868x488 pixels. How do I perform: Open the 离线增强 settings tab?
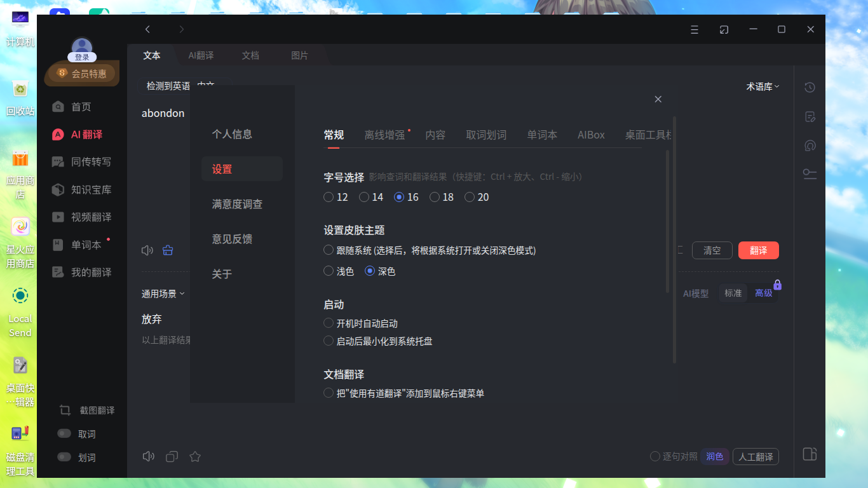pyautogui.click(x=384, y=135)
